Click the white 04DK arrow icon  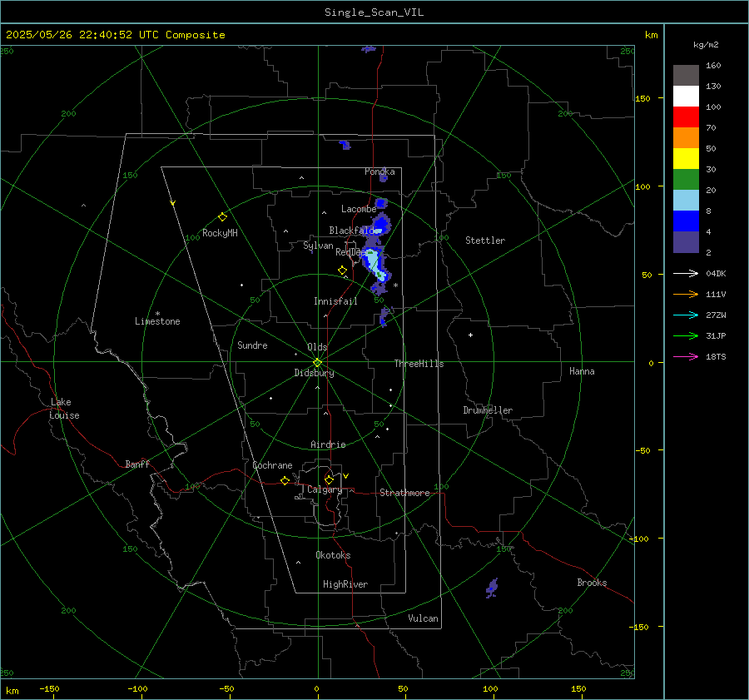[x=686, y=273]
